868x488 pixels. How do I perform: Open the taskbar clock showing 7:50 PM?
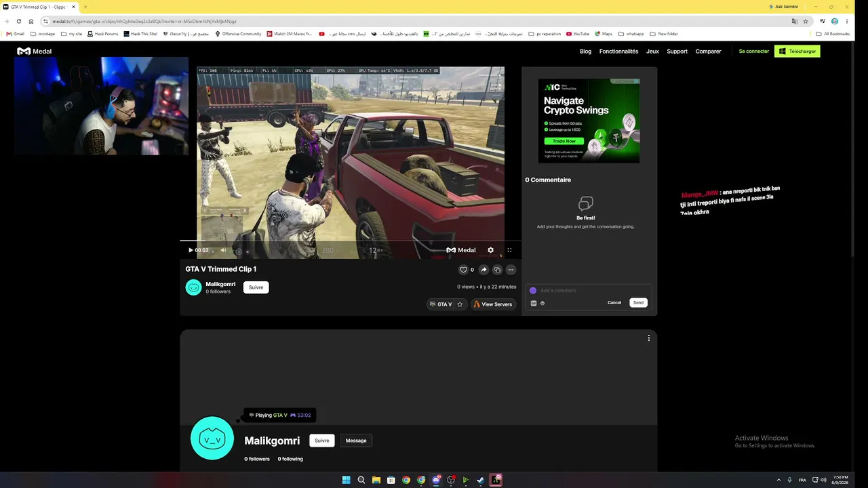click(841, 480)
